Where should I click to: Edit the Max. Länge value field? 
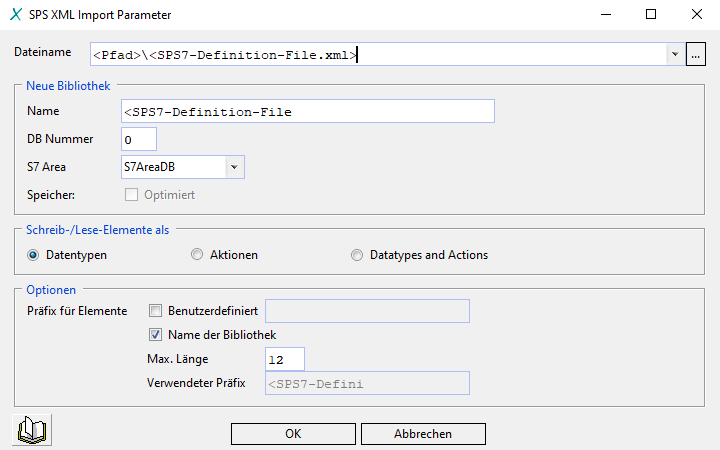[x=284, y=359]
